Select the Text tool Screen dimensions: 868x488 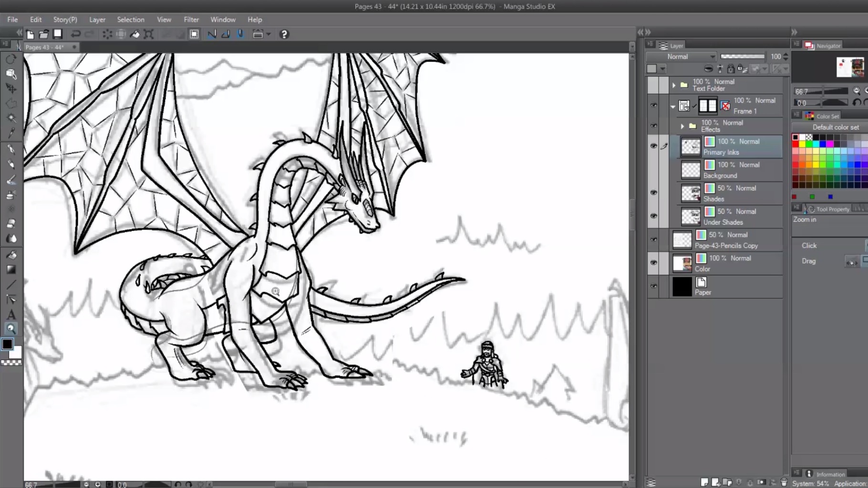11,315
